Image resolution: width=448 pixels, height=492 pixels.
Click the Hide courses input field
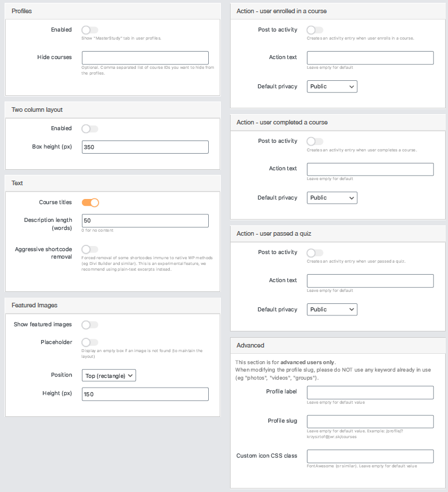click(145, 58)
